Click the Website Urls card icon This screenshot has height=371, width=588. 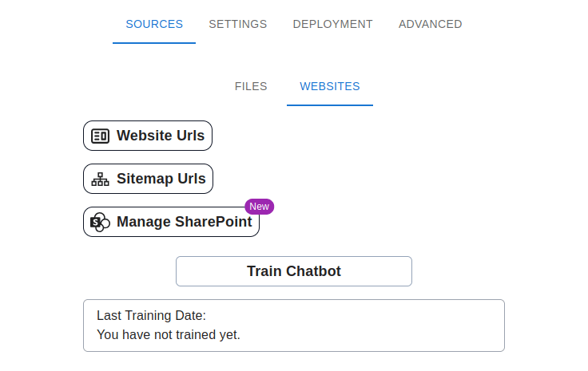(100, 136)
